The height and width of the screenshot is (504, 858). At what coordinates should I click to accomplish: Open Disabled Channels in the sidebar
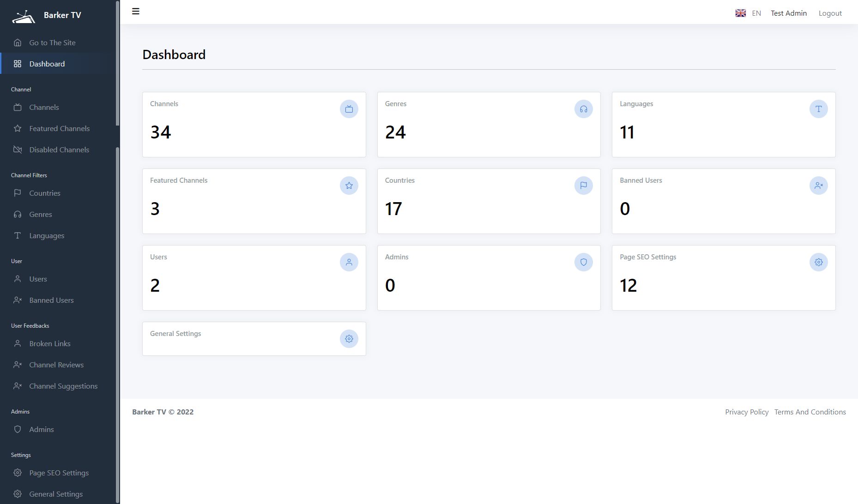pyautogui.click(x=59, y=150)
